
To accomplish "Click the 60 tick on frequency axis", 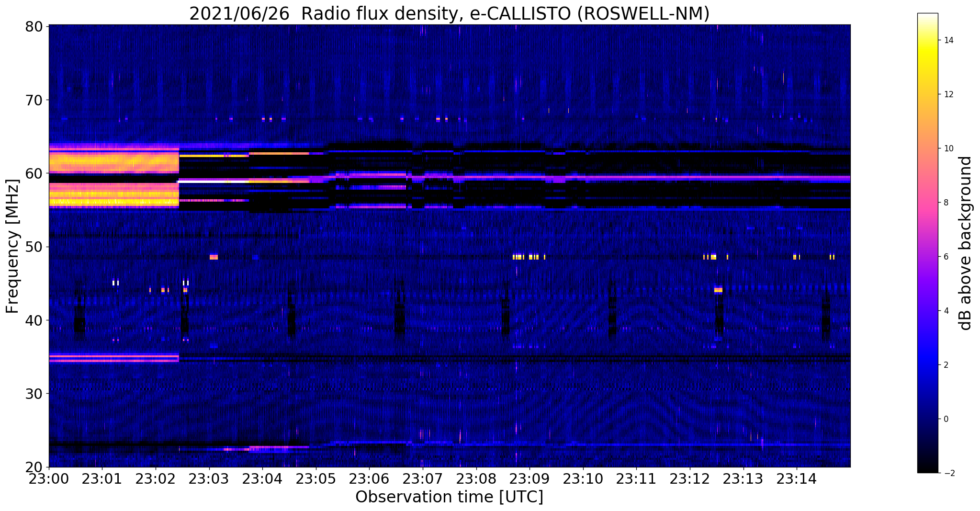I will coord(34,173).
